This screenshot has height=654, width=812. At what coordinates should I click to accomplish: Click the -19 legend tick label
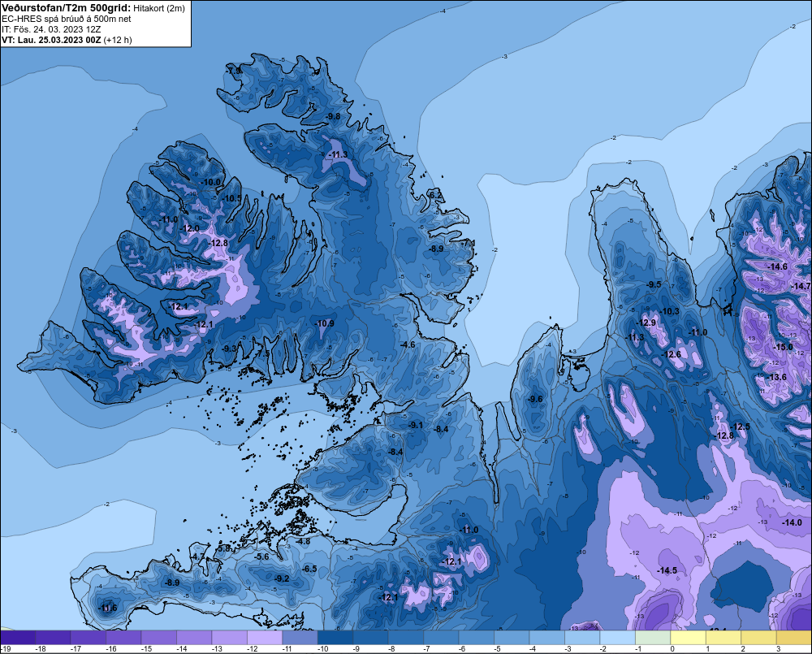coord(6,649)
